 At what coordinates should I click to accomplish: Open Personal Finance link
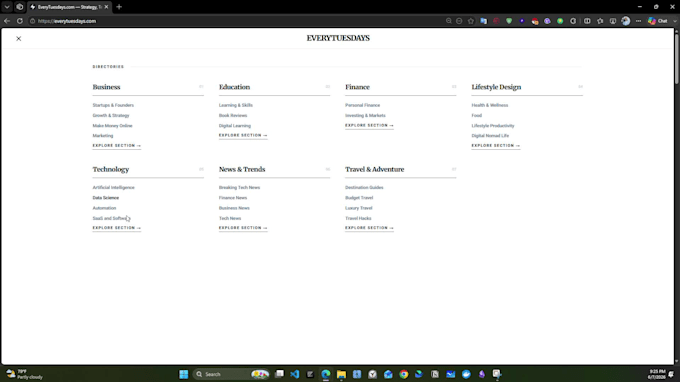pyautogui.click(x=363, y=105)
